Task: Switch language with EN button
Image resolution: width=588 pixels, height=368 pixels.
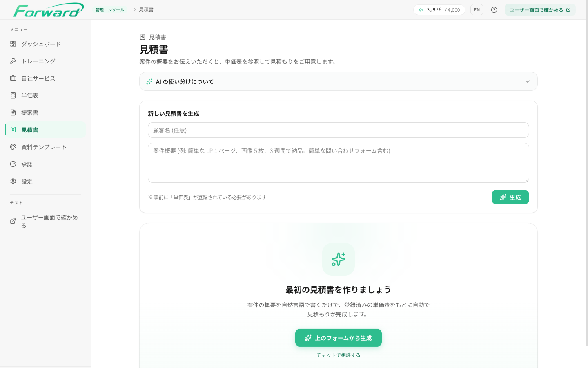Action: coord(477,10)
